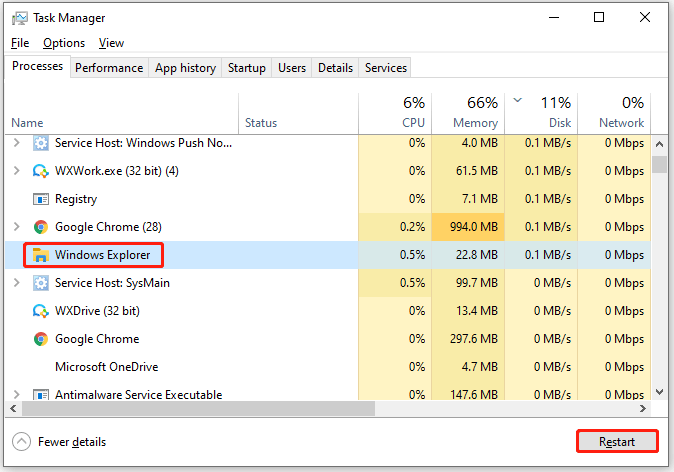Click the 4.7 MB memory value
The height and width of the screenshot is (472, 674).
click(x=480, y=367)
